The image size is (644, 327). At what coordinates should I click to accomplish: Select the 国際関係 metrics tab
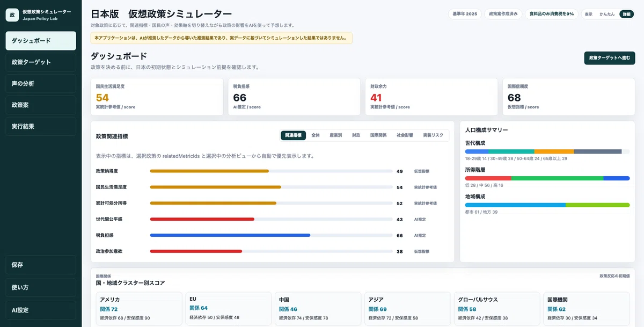tap(378, 135)
